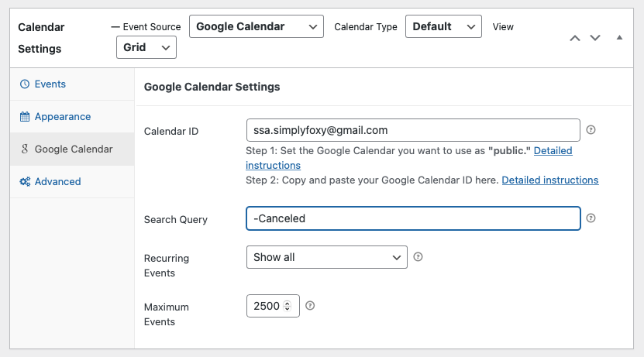Click the Calendar Type label
The height and width of the screenshot is (357, 644).
[x=366, y=26]
